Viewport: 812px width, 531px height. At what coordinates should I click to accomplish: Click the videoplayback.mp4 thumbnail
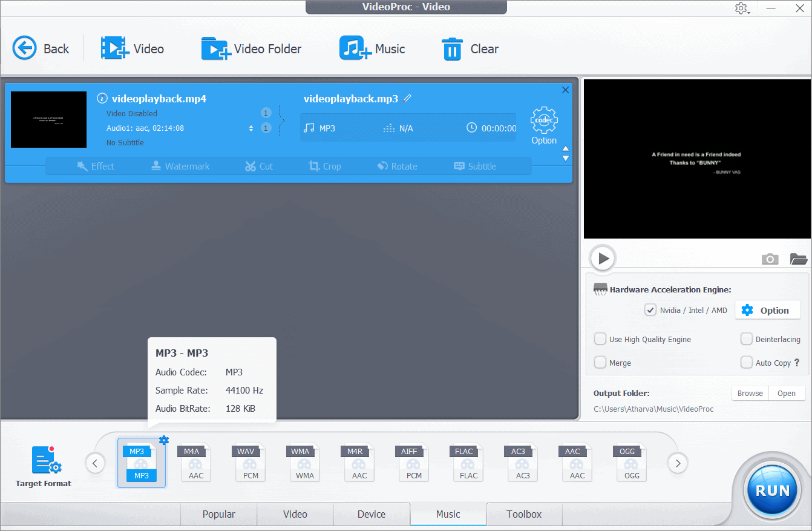[48, 119]
